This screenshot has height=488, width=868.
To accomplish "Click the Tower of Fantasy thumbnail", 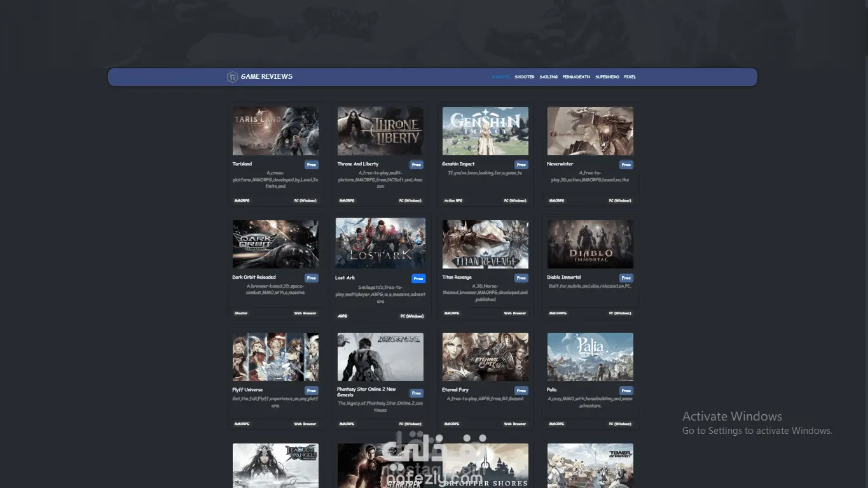I will pyautogui.click(x=590, y=466).
